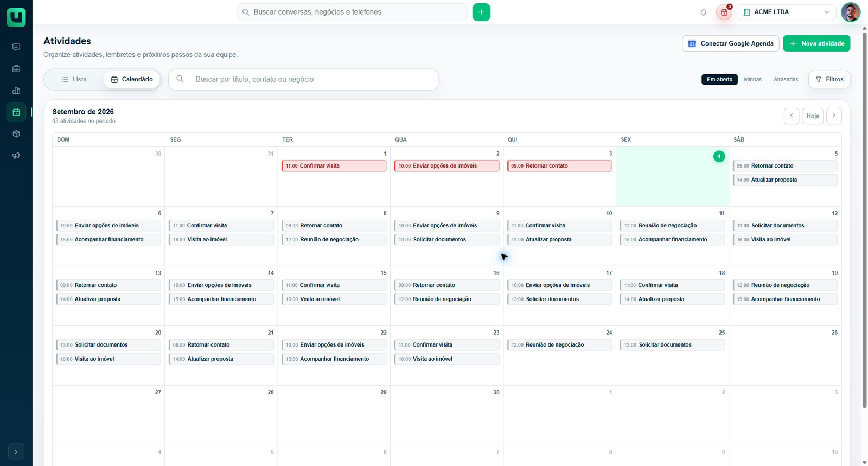
Task: Open Retornar contato on September 3
Action: (x=560, y=166)
